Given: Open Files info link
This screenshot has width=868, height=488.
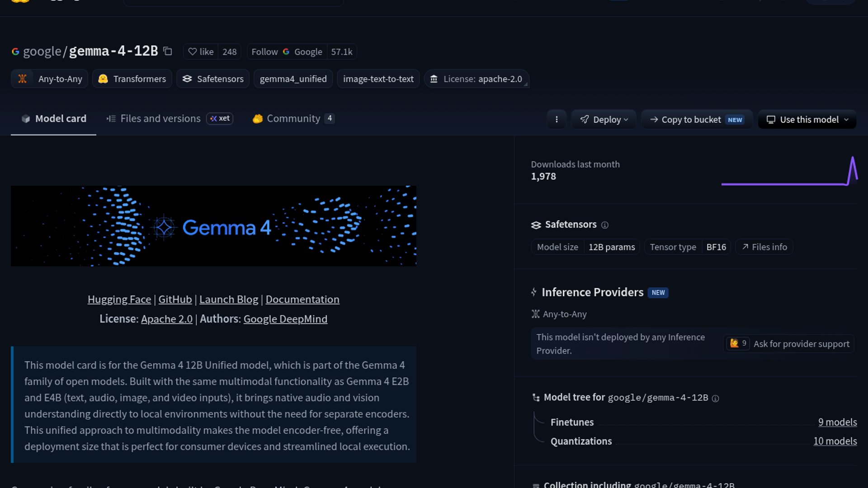Looking at the screenshot, I should tap(764, 247).
